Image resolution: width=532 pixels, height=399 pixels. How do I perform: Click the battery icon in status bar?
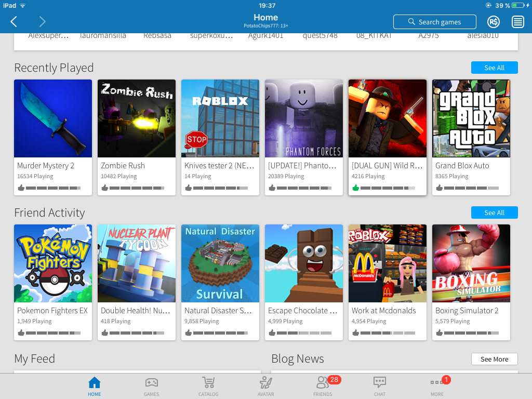coord(519,5)
